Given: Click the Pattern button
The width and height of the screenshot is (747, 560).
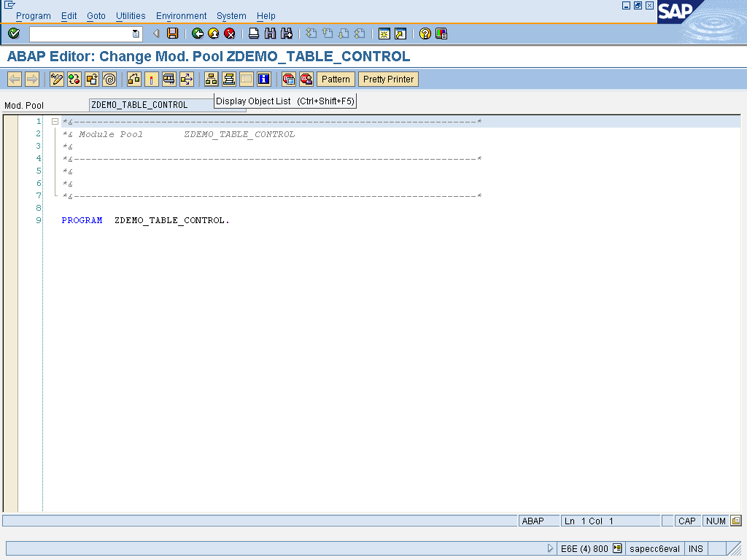Looking at the screenshot, I should [x=336, y=79].
